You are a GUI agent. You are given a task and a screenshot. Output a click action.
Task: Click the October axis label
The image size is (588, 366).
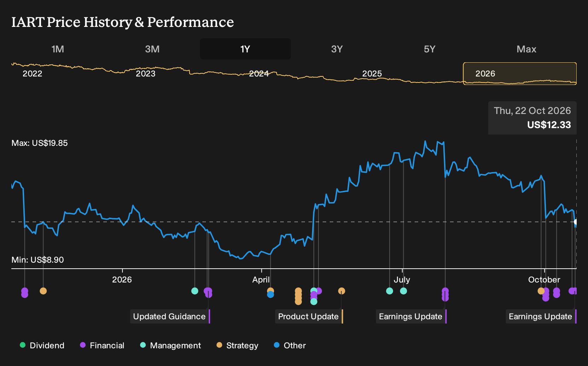(544, 280)
